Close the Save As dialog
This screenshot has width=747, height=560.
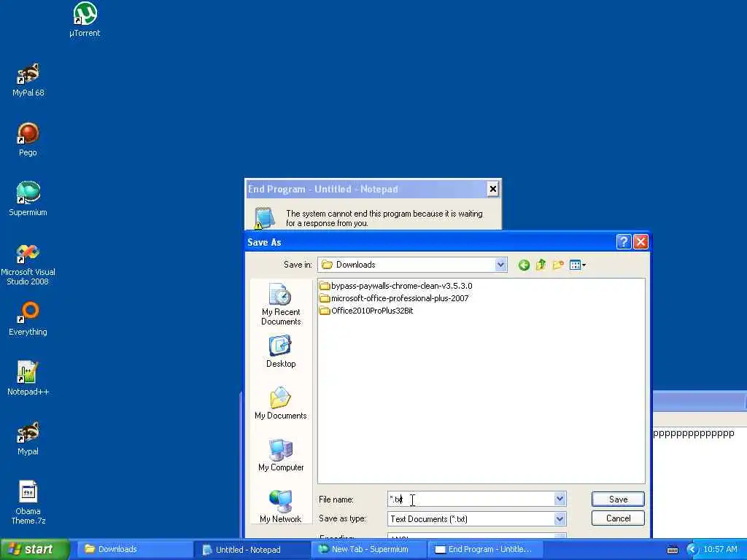[640, 242]
